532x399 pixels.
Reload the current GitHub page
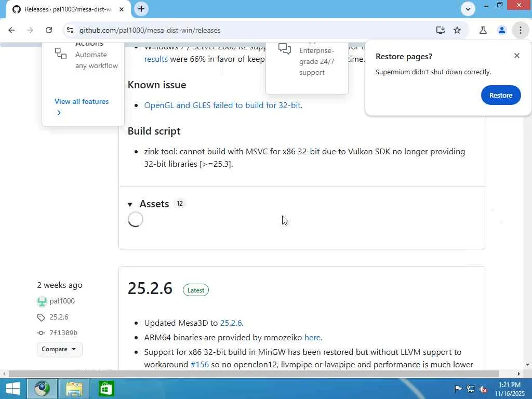(x=49, y=30)
